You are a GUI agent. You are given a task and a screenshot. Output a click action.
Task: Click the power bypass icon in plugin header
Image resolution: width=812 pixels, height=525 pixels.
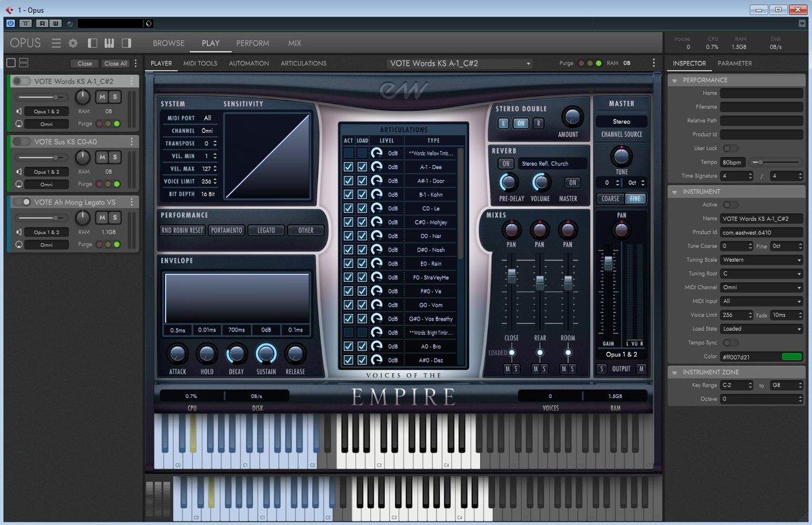click(10, 24)
